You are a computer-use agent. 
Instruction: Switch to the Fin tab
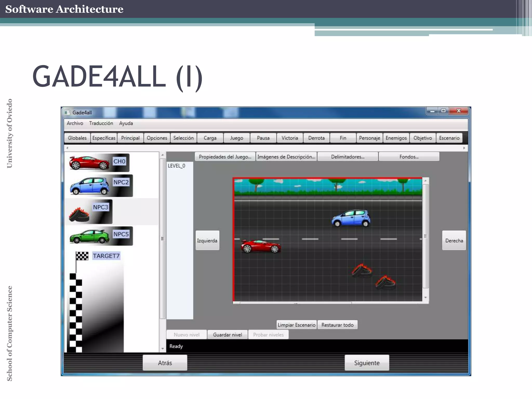click(x=343, y=138)
